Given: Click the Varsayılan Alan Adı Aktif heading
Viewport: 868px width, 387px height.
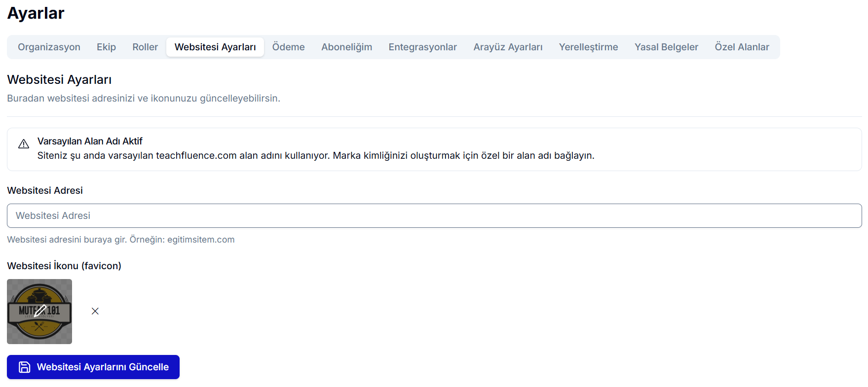Looking at the screenshot, I should point(90,141).
